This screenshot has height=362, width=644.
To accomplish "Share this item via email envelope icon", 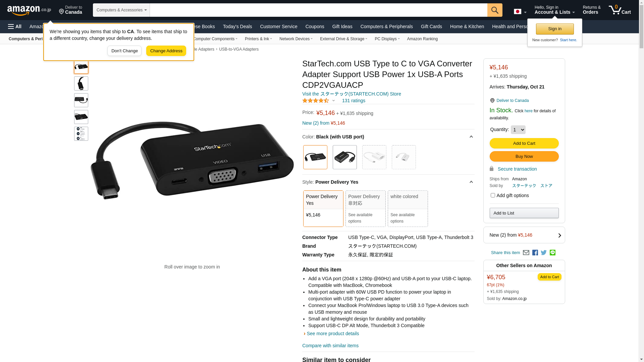I will pos(526,253).
